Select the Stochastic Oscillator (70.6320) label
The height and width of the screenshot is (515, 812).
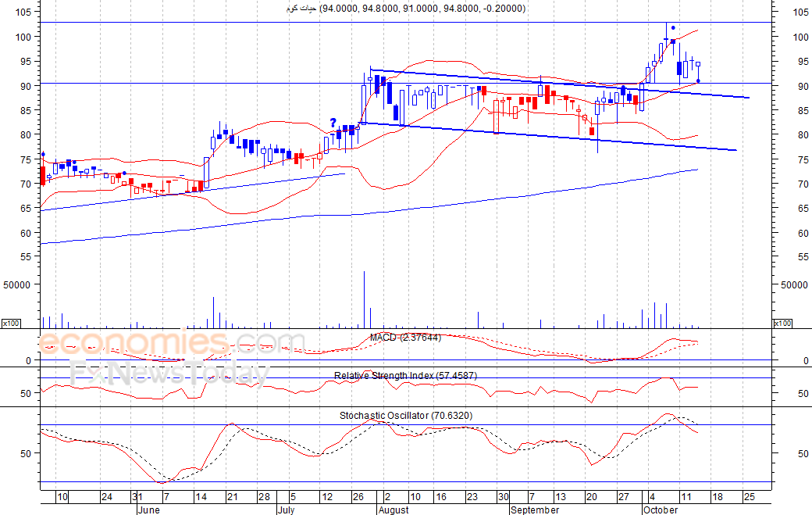point(406,416)
